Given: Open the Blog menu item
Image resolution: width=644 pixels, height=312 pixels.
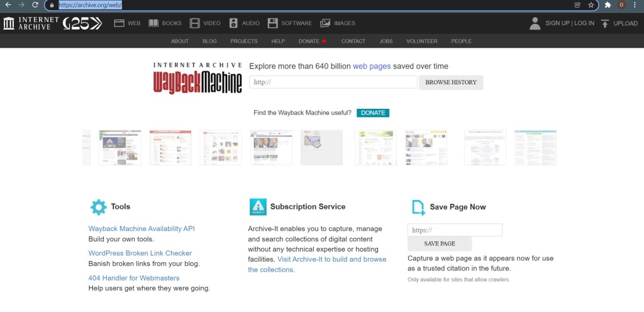Looking at the screenshot, I should click(209, 42).
